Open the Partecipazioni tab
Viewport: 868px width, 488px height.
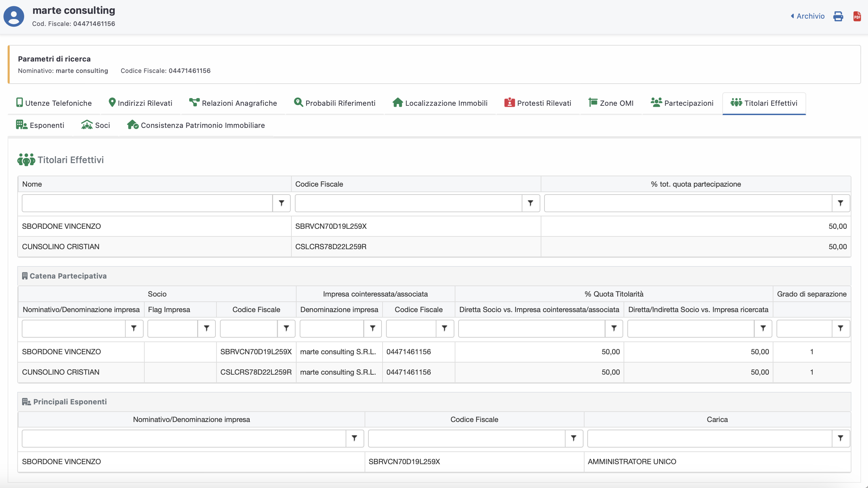(682, 103)
